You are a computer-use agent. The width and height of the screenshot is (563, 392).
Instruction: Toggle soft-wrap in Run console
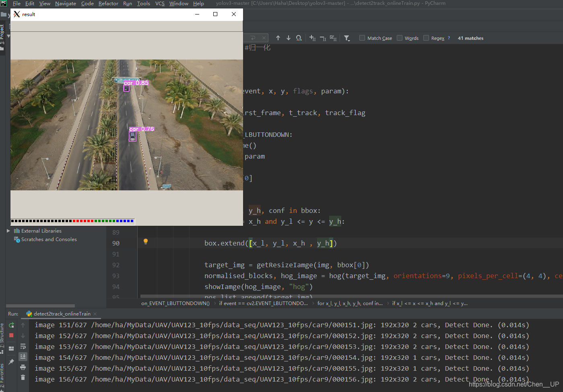click(23, 346)
